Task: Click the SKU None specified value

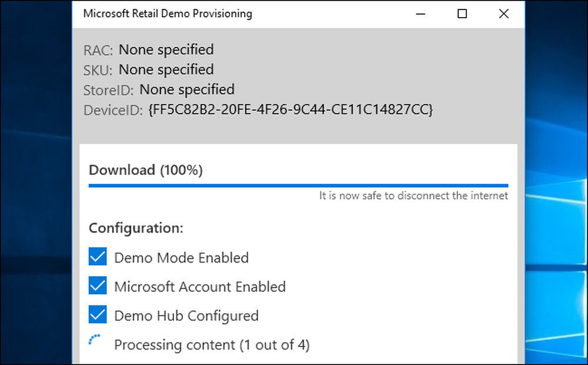Action: click(166, 69)
